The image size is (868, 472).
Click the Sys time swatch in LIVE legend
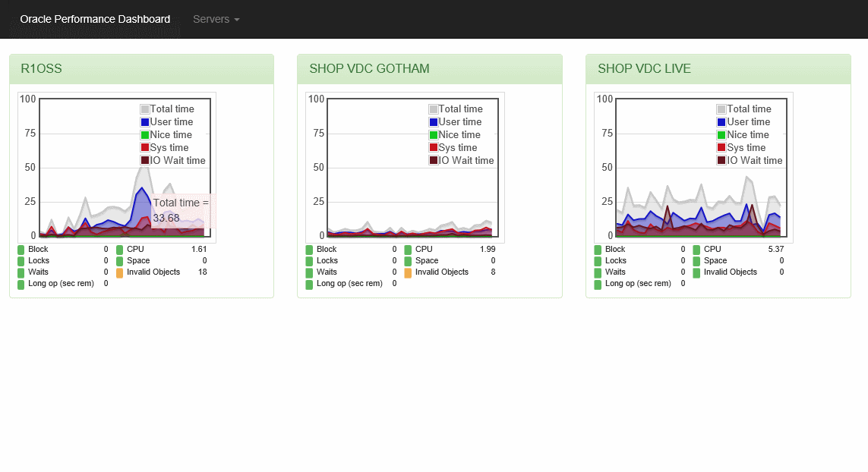click(722, 148)
